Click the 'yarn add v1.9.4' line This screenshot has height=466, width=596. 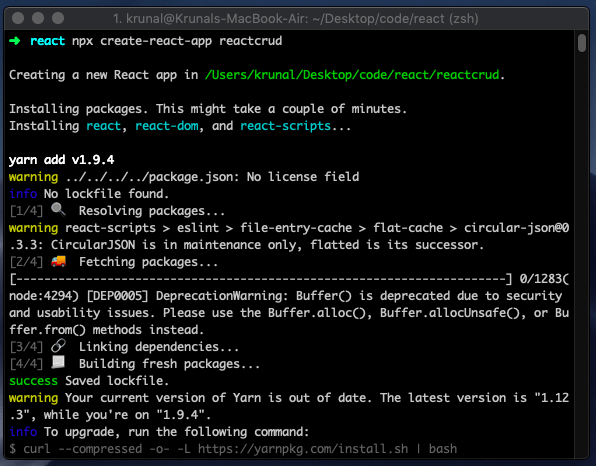click(62, 160)
